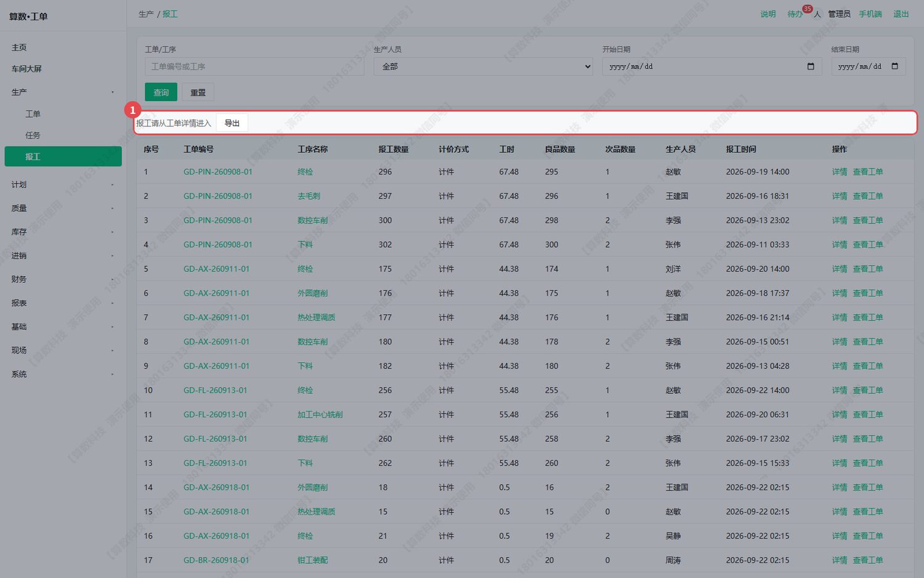This screenshot has width=924, height=578.
Task: Open work order GD-PIN-260908-01 in row 1
Action: coord(217,172)
